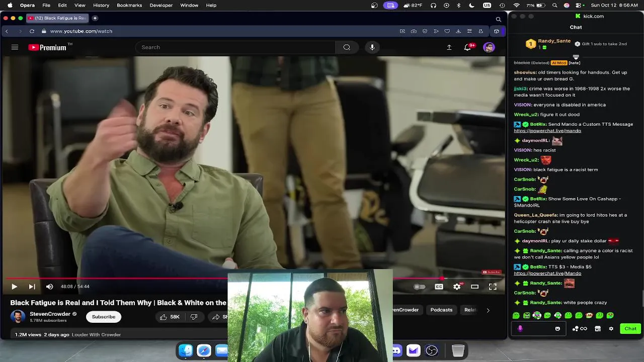The width and height of the screenshot is (644, 362).
Task: Start voice search with the microphone icon
Action: pyautogui.click(x=372, y=47)
